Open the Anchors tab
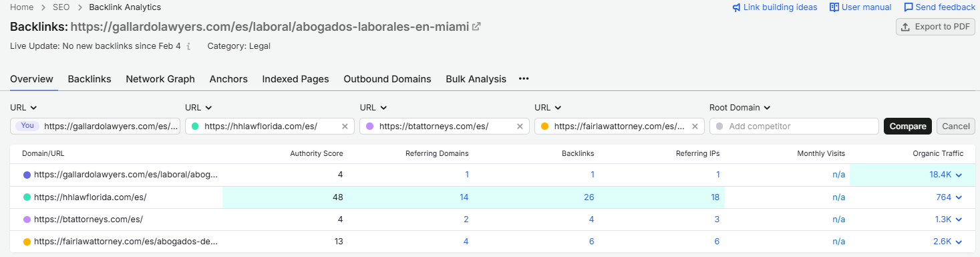 pyautogui.click(x=228, y=79)
